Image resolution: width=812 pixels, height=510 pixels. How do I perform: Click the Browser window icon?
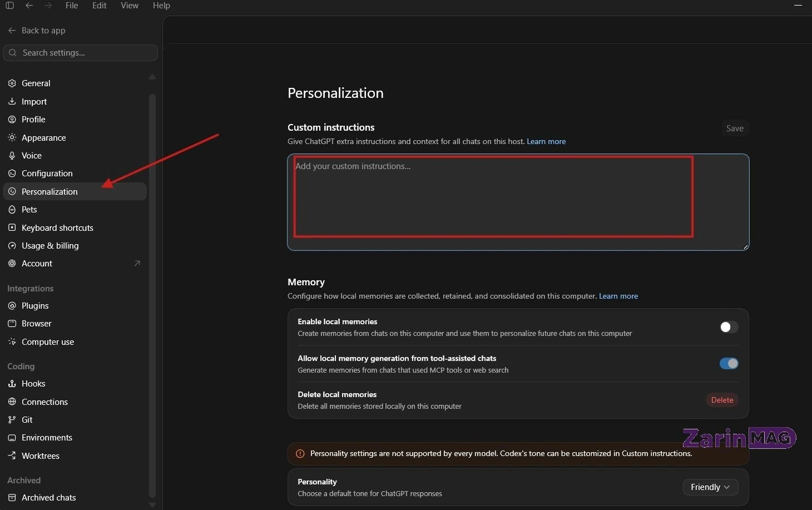click(12, 324)
